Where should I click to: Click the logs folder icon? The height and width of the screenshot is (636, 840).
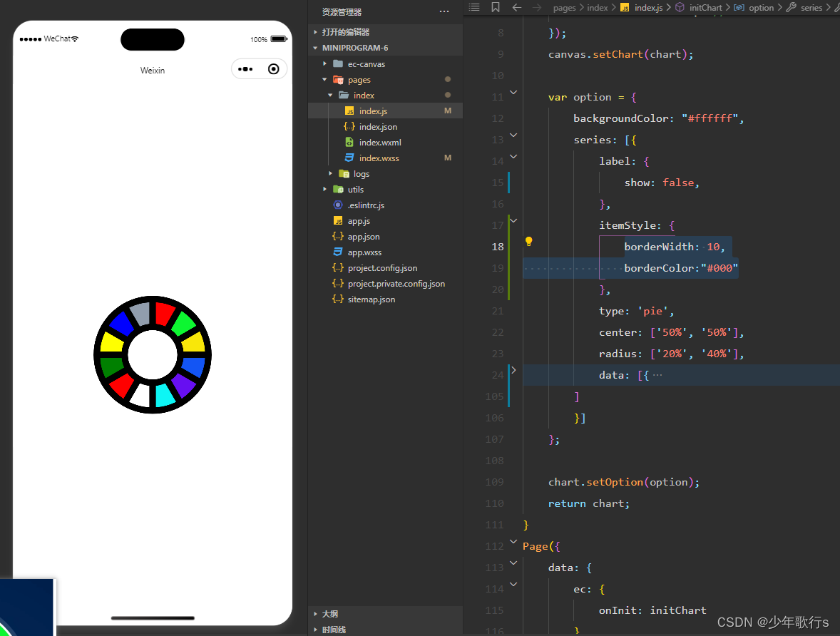tap(344, 173)
